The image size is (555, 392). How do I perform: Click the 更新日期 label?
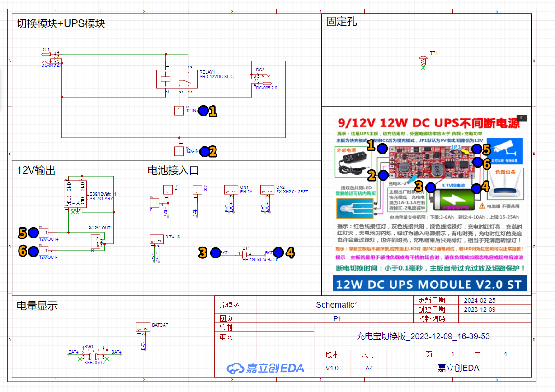432,300
